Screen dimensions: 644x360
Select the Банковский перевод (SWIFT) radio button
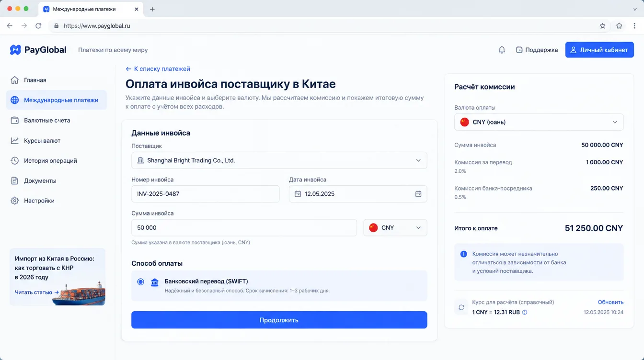[140, 282]
